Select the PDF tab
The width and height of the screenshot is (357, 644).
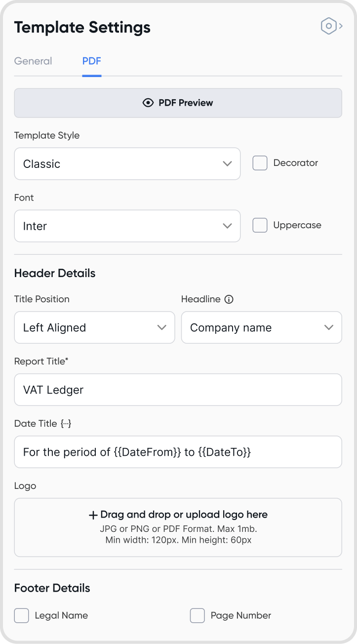coord(92,61)
